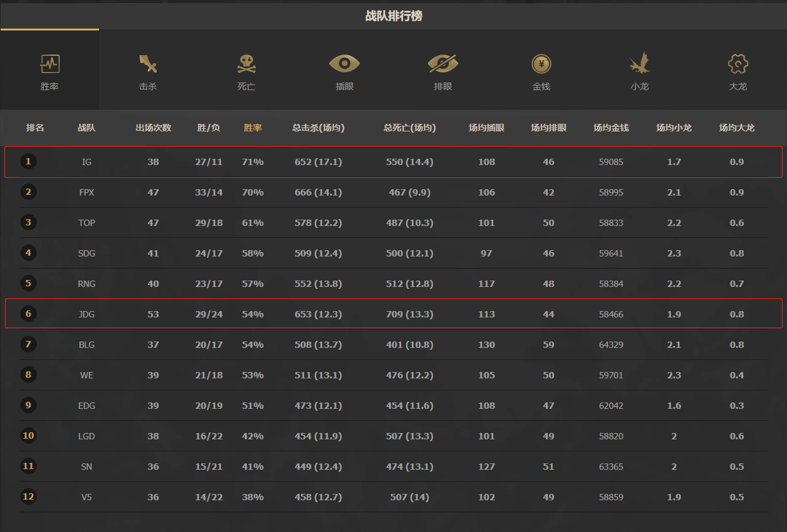Open team JDG in the table
This screenshot has width=787, height=532.
[x=87, y=314]
